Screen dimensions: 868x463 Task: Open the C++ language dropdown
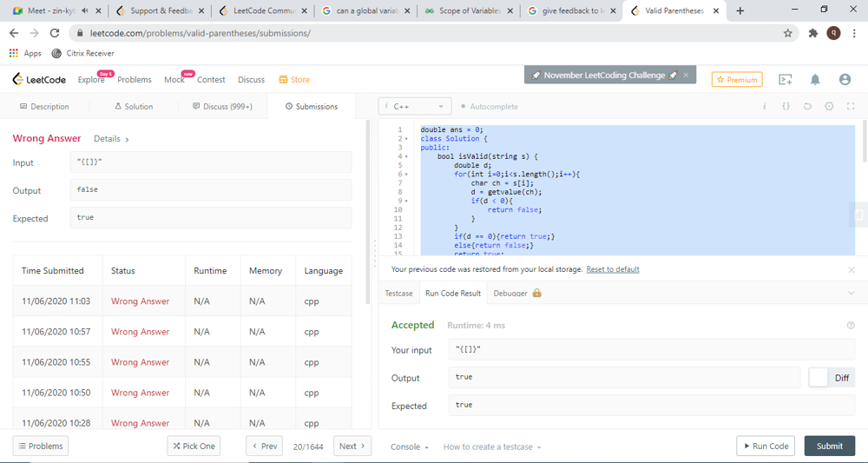[x=415, y=107]
